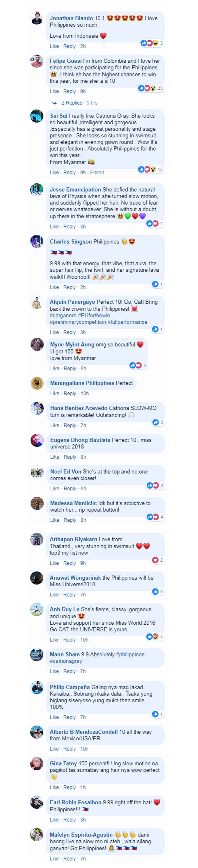Open Philip Campaña's profile picture

click(37, 687)
